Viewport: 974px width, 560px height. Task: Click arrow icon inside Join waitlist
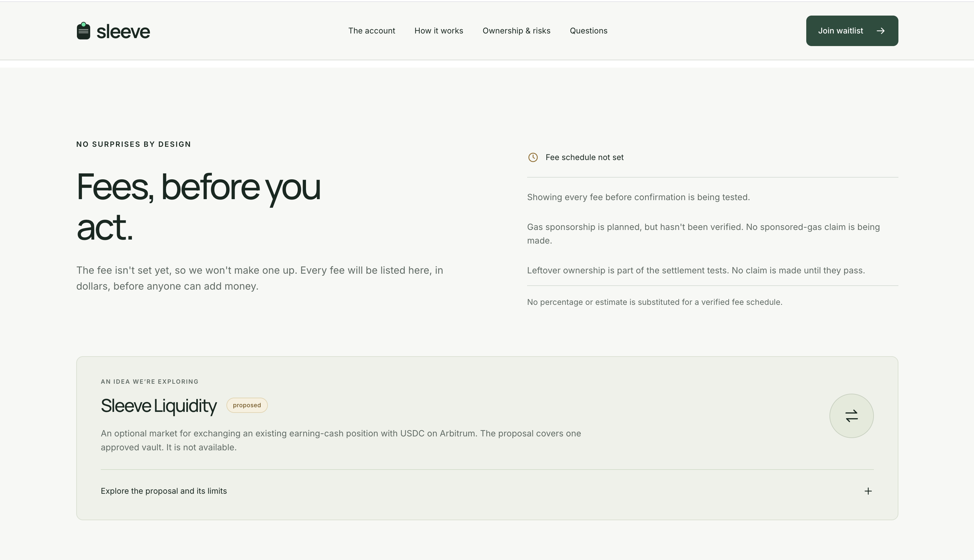pos(881,31)
